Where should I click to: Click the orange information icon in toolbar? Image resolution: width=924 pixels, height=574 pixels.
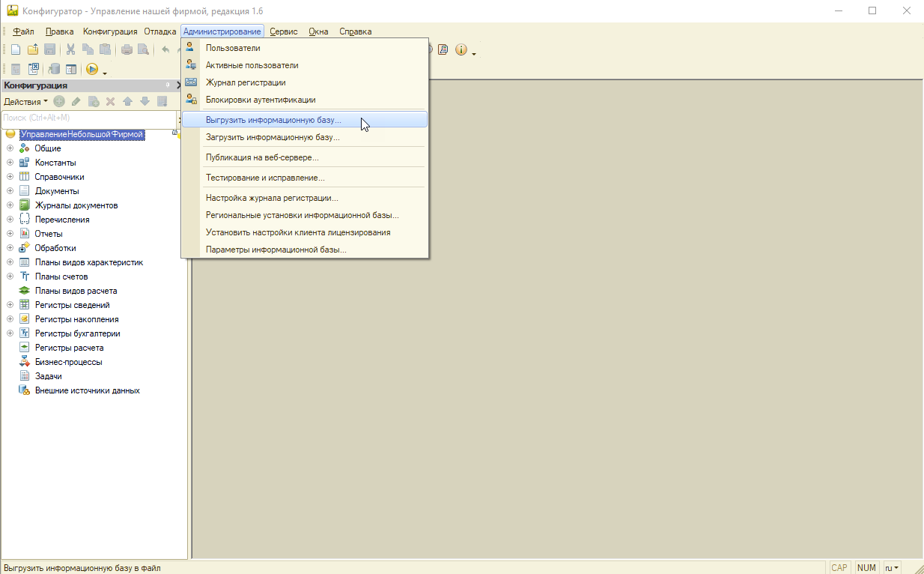pyautogui.click(x=461, y=49)
